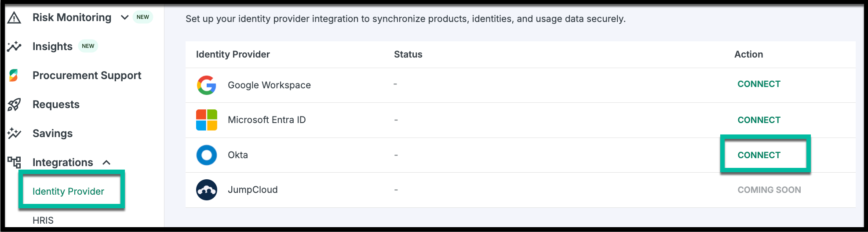Go to the Requests page
Viewport: 868px width, 232px height.
pyautogui.click(x=56, y=105)
